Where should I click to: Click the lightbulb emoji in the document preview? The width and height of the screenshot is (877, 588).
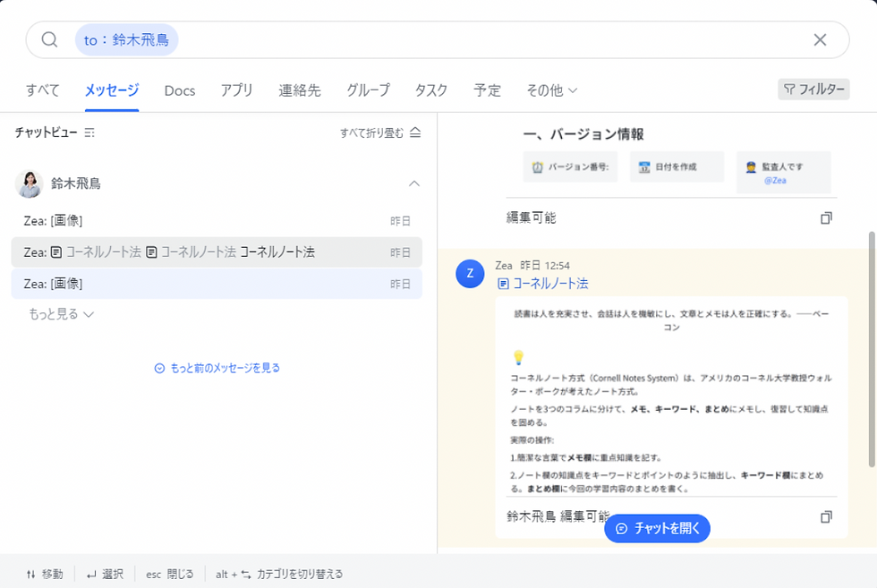pos(518,357)
